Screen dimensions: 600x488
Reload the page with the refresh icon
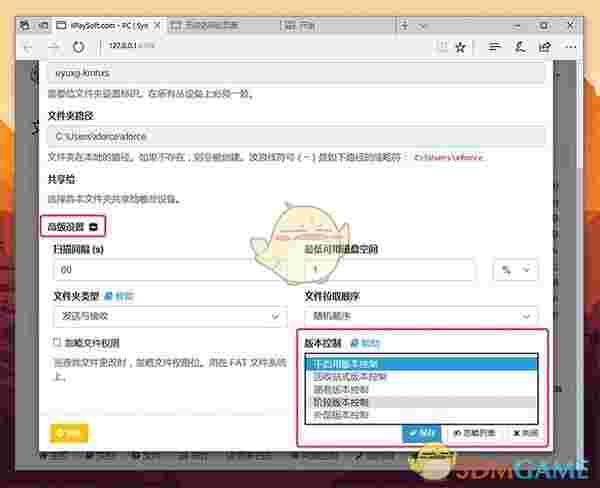pyautogui.click(x=78, y=47)
